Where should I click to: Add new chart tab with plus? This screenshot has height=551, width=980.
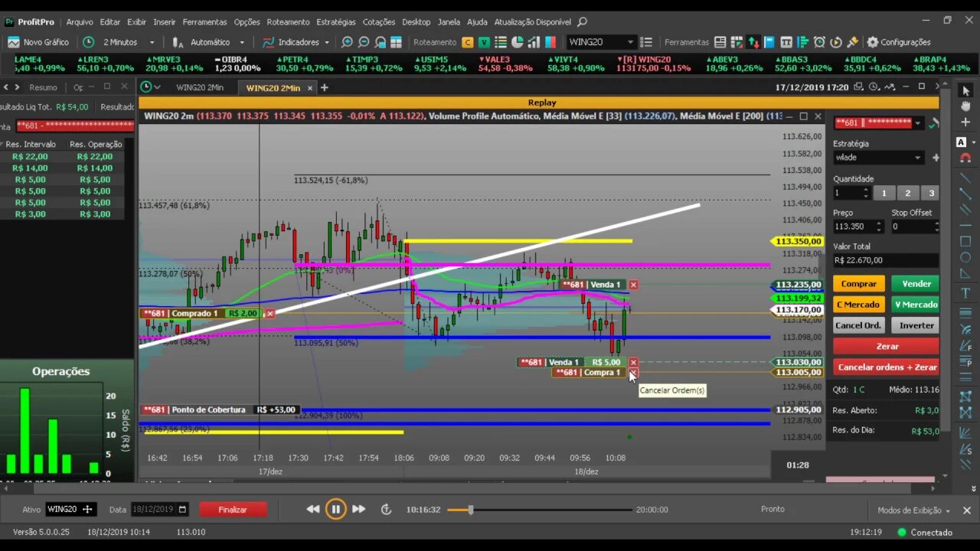click(x=324, y=87)
